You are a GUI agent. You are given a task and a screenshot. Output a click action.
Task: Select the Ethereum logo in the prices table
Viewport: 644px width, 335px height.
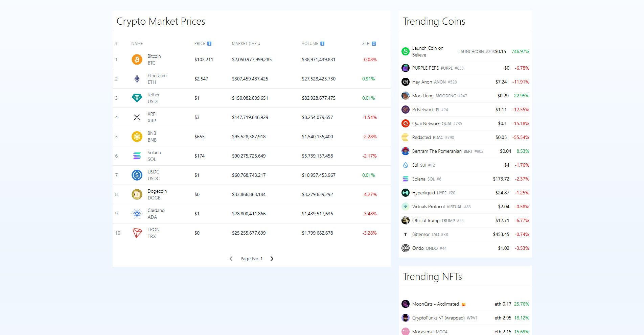point(137,78)
